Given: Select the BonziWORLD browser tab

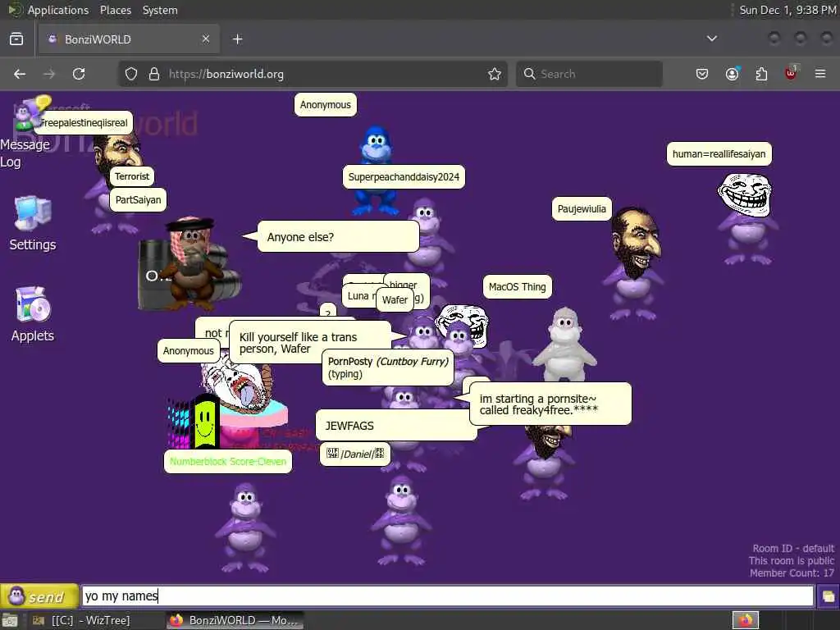Looking at the screenshot, I should point(129,39).
